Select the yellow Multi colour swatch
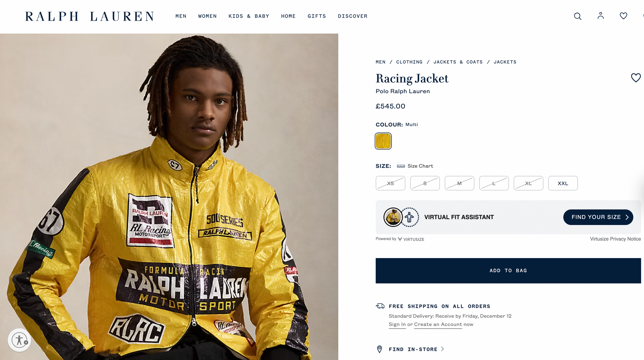The width and height of the screenshot is (644, 360). click(383, 141)
